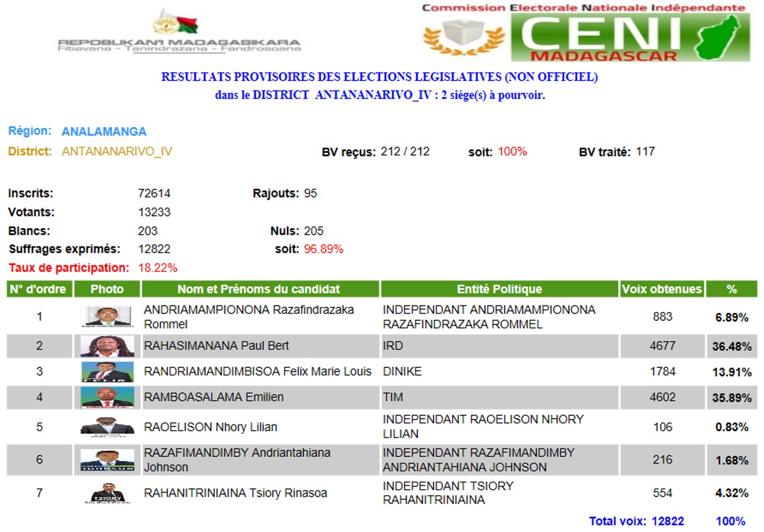Screen dimensions: 764x532
Task: Click the Repoblikan'i Madagasikara emblem
Action: [x=179, y=31]
